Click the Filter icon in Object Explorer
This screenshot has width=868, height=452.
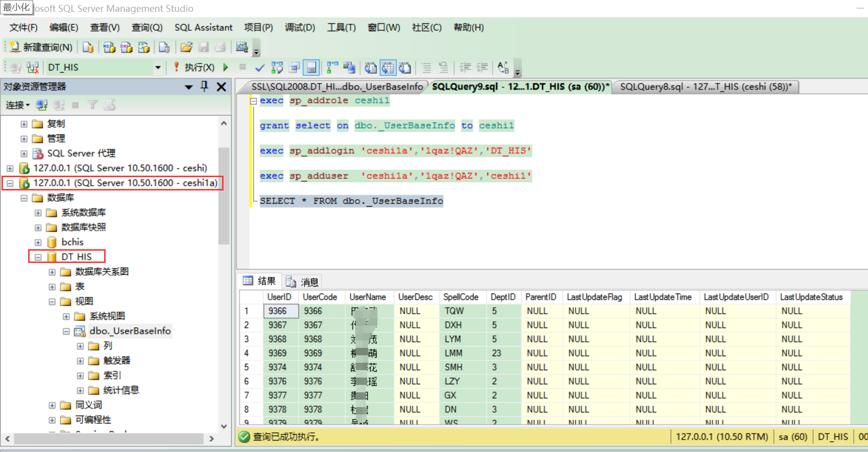click(92, 104)
